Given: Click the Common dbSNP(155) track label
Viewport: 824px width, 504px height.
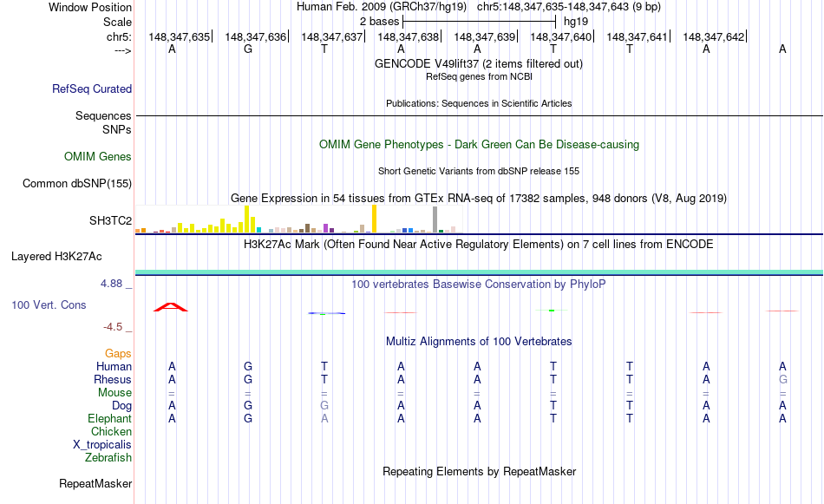Looking at the screenshot, I should [x=76, y=183].
